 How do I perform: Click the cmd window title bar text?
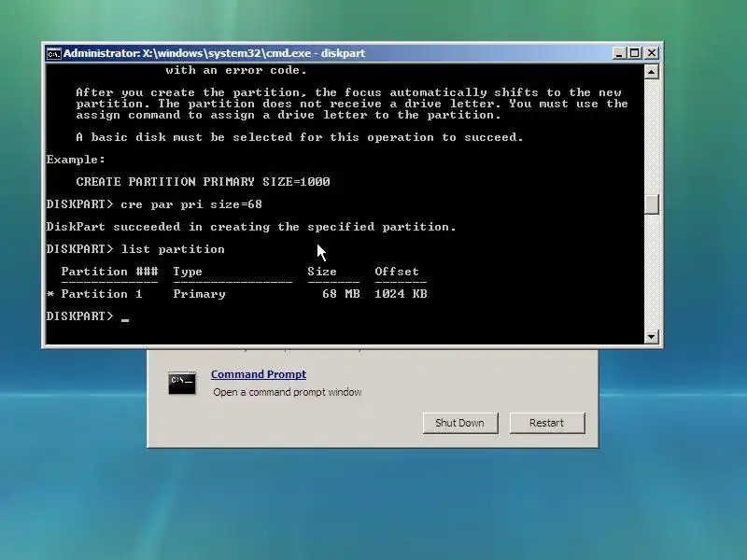pyautogui.click(x=215, y=53)
